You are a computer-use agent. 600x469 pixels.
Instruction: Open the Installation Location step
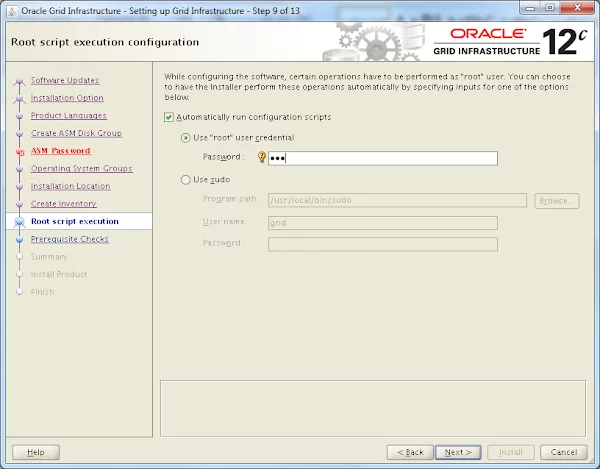[71, 186]
